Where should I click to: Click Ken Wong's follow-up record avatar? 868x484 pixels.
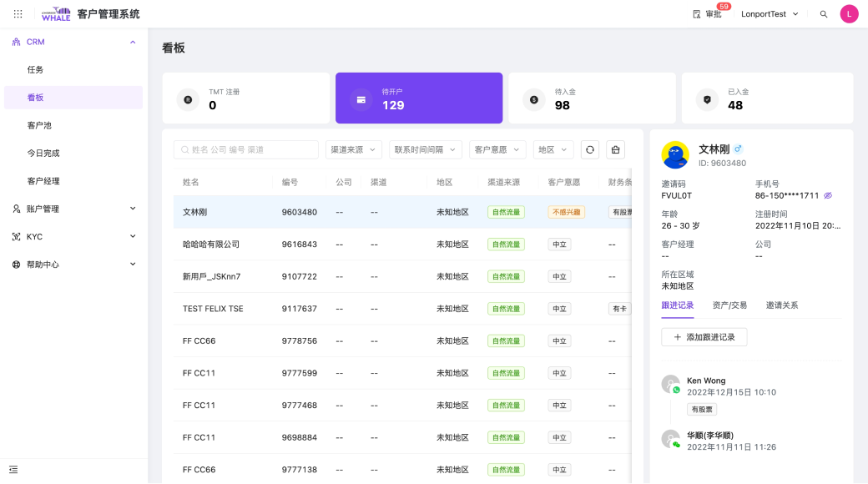[x=670, y=384]
